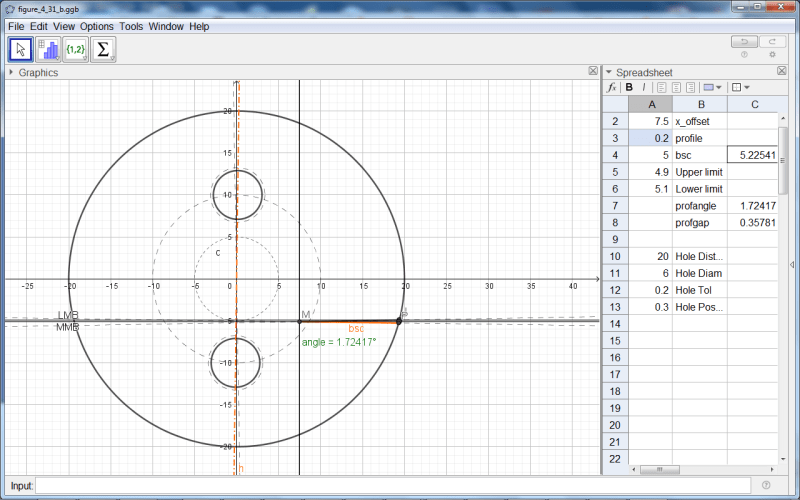Open the cell background color dropdown arrow
The image size is (800, 500).
click(x=719, y=87)
